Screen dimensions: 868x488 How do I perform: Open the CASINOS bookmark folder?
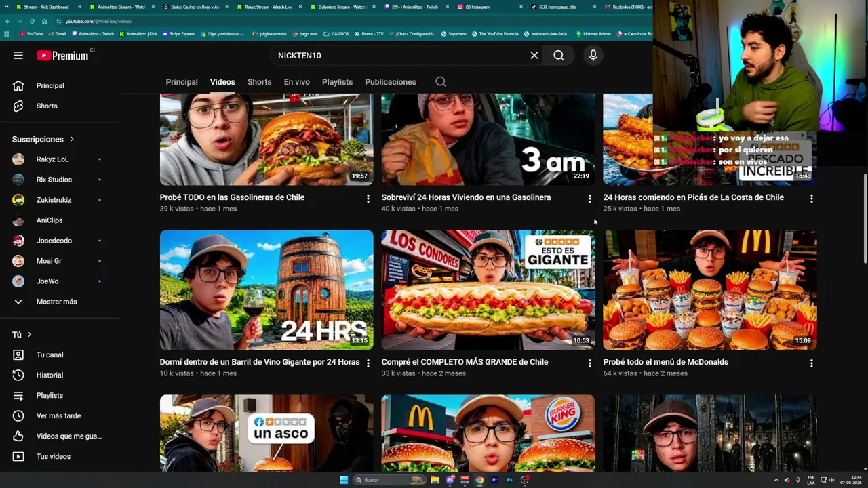[x=336, y=33]
